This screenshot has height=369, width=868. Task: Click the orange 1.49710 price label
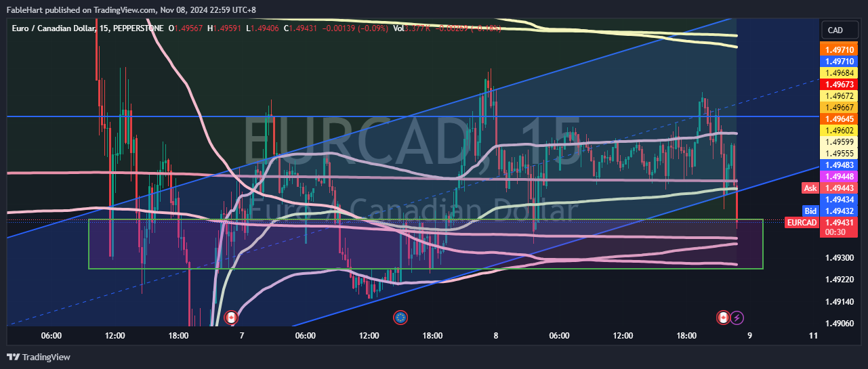point(840,49)
